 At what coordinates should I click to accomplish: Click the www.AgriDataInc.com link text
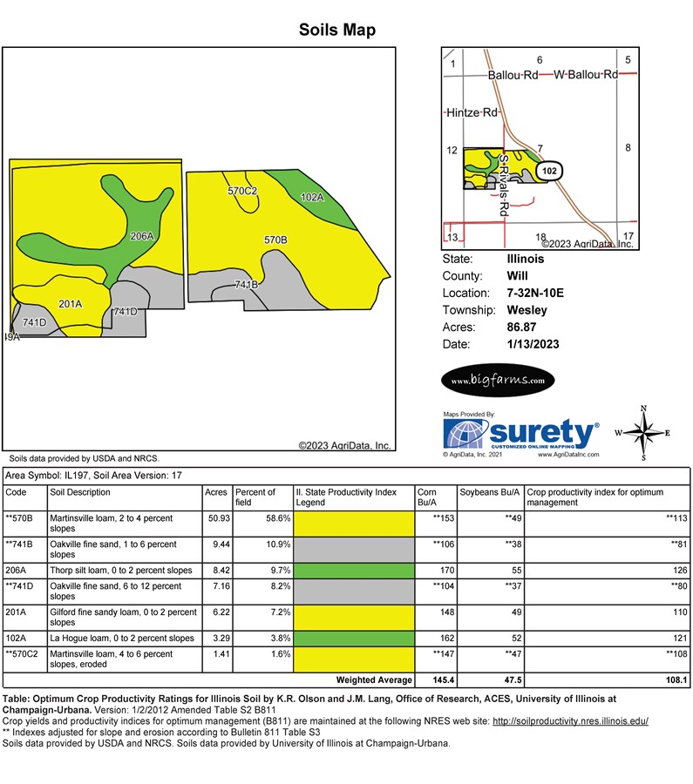[567, 455]
